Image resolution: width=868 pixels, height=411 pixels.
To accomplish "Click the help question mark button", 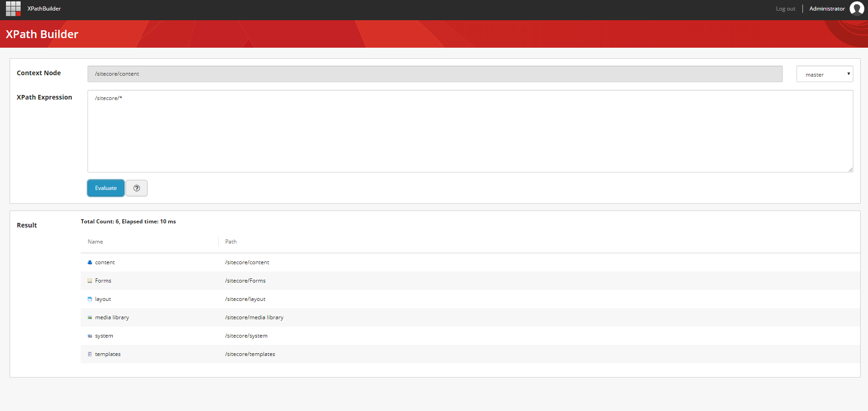I will point(137,188).
